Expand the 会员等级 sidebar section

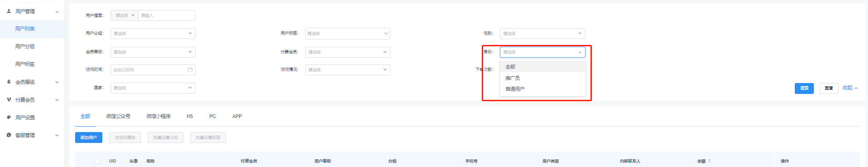tap(57, 82)
